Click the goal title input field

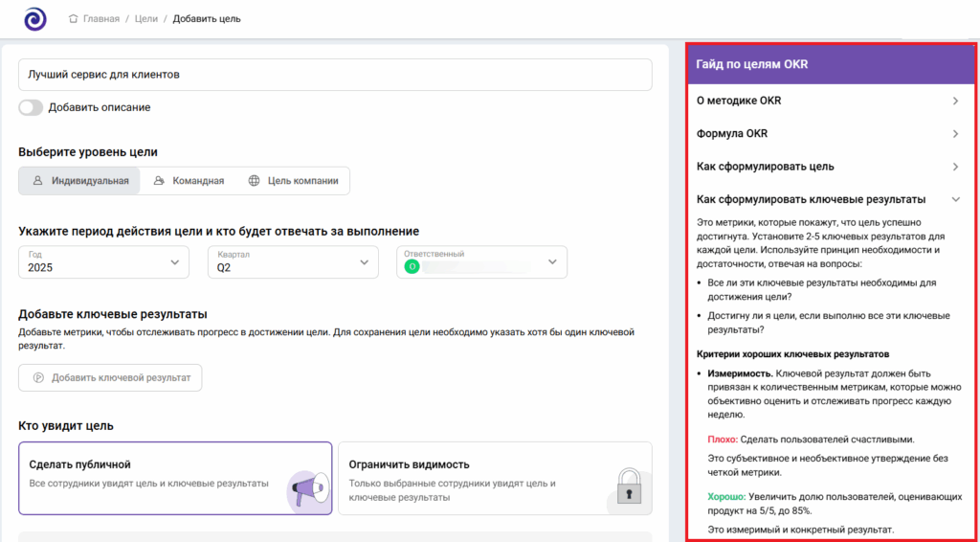[335, 75]
